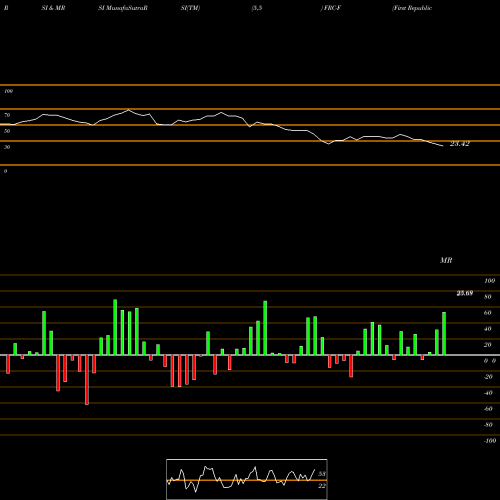This screenshot has height=500, width=500.
Task: Click the value 53 in the mini chart
Action: pos(322,474)
